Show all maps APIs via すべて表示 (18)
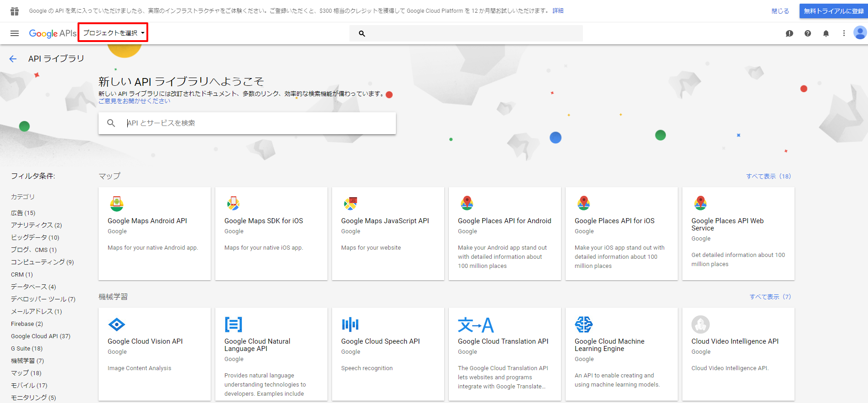The width and height of the screenshot is (868, 403). pos(769,176)
